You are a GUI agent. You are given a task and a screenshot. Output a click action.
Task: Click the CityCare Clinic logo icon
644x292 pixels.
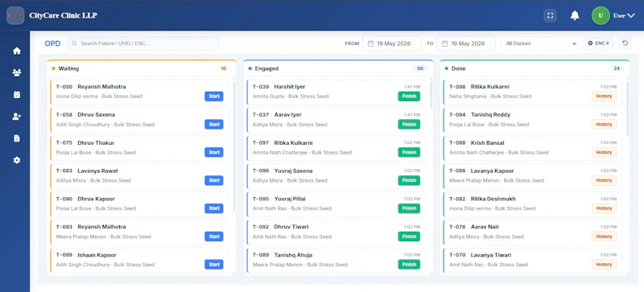coord(15,15)
